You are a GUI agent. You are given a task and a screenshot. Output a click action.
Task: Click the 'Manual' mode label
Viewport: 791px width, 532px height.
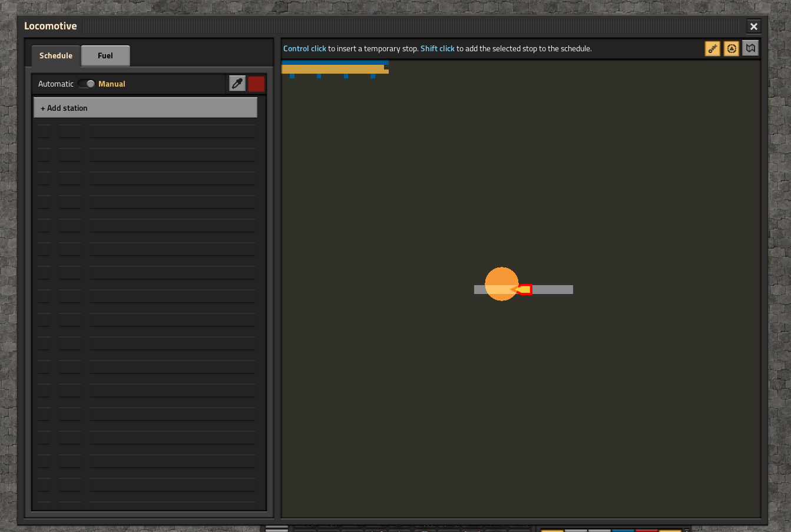112,84
